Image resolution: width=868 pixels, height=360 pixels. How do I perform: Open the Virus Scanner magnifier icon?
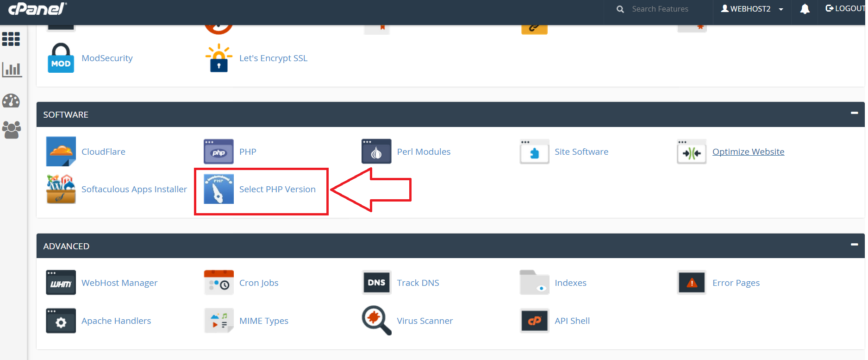[376, 320]
